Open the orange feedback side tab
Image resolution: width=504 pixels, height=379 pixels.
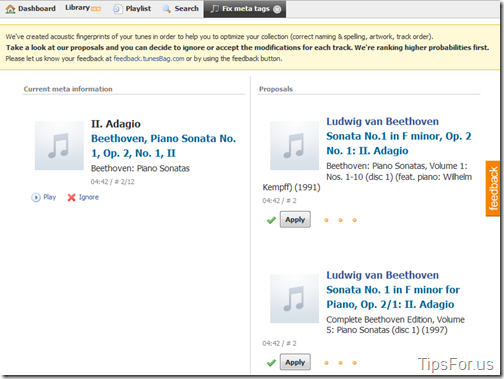pyautogui.click(x=493, y=189)
